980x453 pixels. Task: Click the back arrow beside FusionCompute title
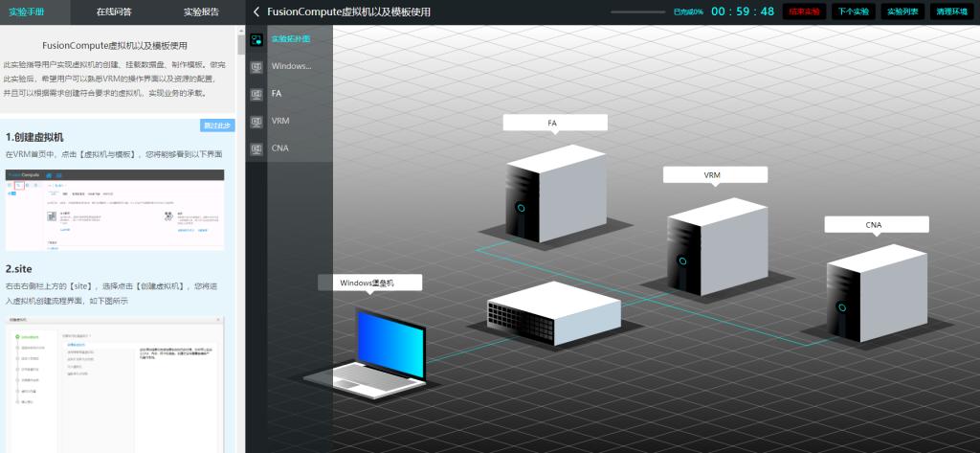pos(256,11)
